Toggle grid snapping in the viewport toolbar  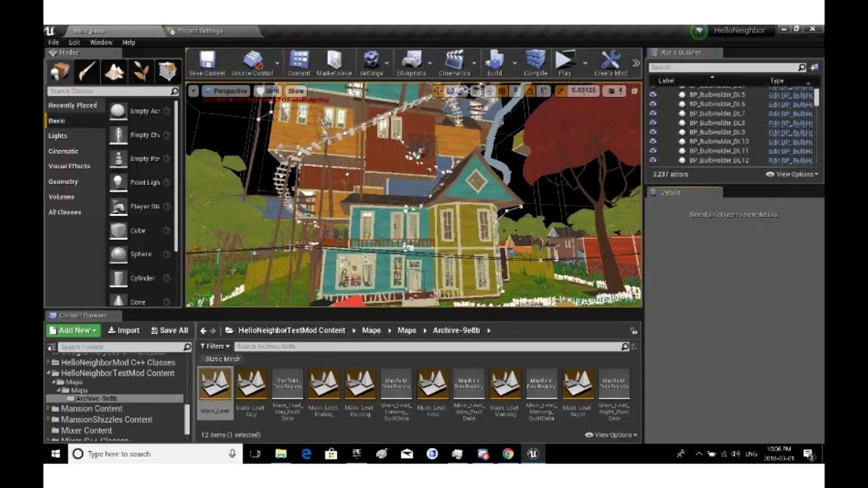502,91
